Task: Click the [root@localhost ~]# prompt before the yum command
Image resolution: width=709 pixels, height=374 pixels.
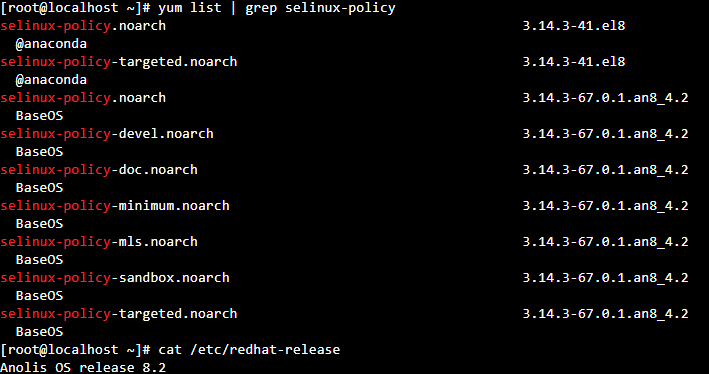Action: coord(75,8)
